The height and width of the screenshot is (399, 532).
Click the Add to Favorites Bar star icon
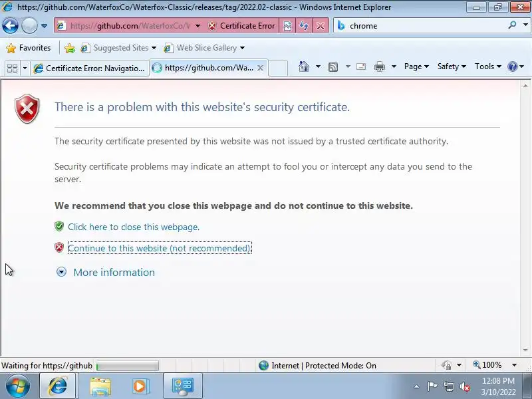click(x=70, y=48)
